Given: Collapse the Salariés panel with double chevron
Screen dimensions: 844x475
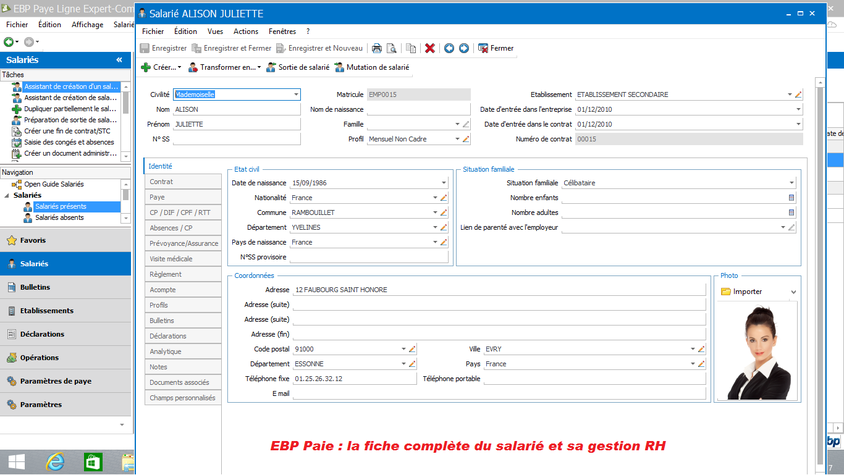Looking at the screenshot, I should pyautogui.click(x=119, y=60).
